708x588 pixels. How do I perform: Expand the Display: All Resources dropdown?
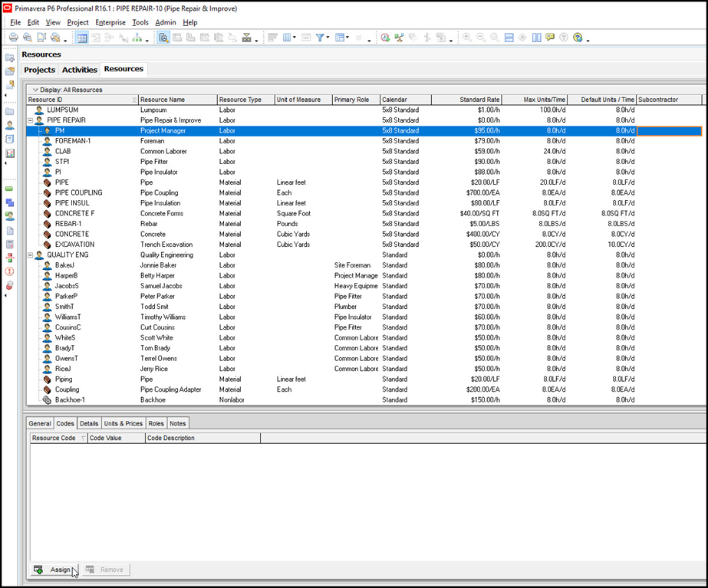coord(35,90)
